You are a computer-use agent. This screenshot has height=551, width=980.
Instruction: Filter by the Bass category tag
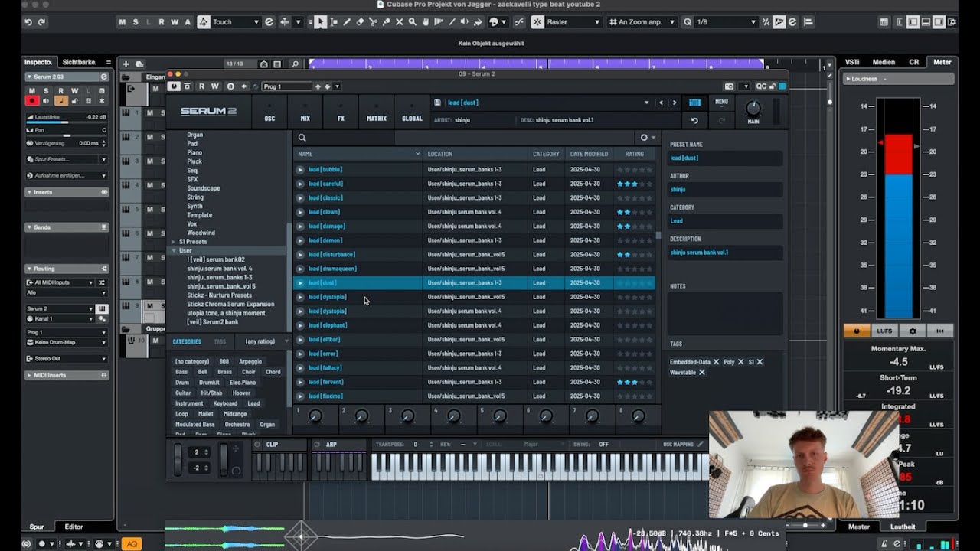pos(181,372)
